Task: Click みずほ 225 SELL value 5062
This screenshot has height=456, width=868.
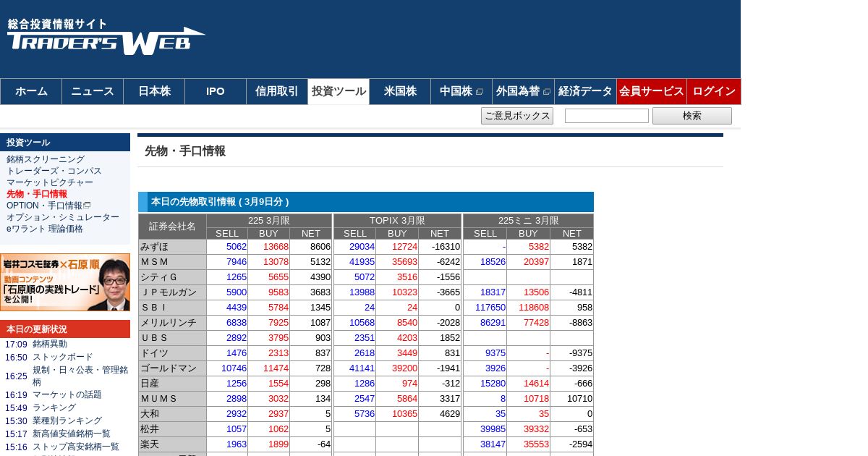Action: pyautogui.click(x=237, y=247)
